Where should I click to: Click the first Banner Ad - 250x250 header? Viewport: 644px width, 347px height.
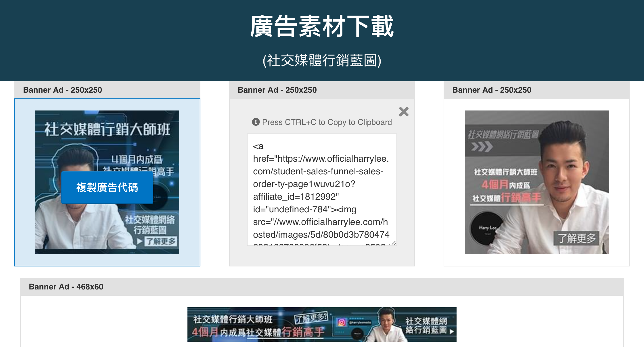point(63,90)
